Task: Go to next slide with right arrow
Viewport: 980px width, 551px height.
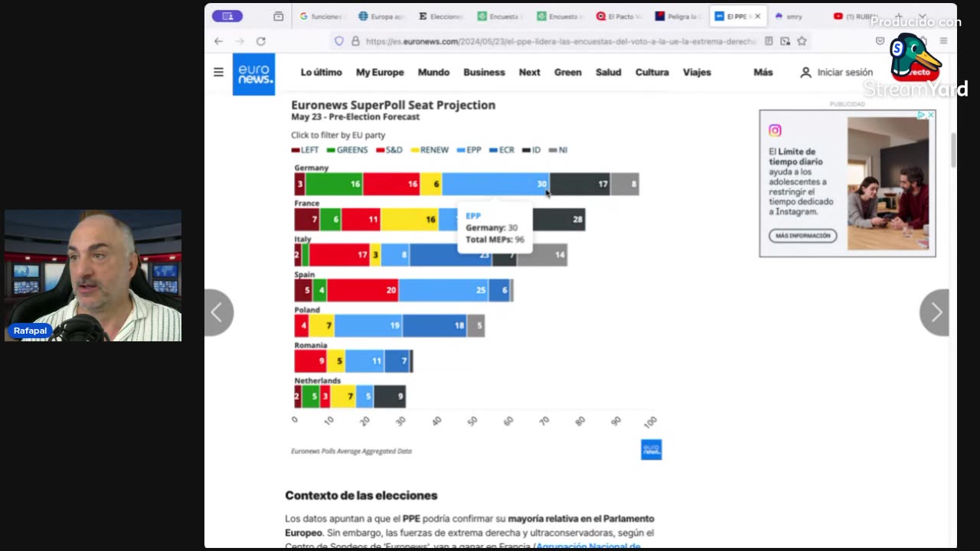Action: 935,312
